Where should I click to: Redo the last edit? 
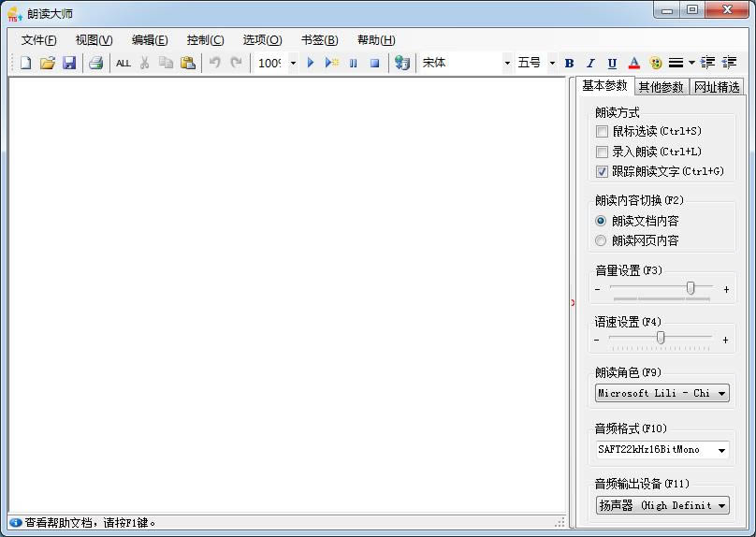[236, 63]
